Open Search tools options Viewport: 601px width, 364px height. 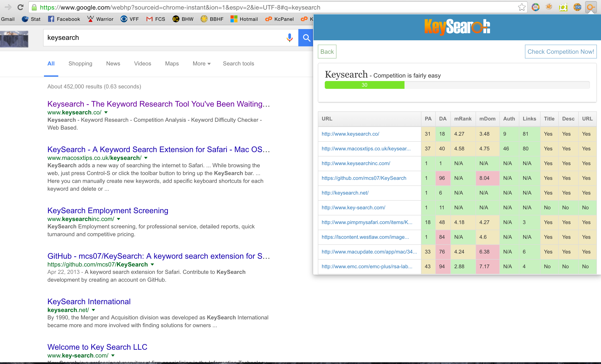click(x=239, y=63)
